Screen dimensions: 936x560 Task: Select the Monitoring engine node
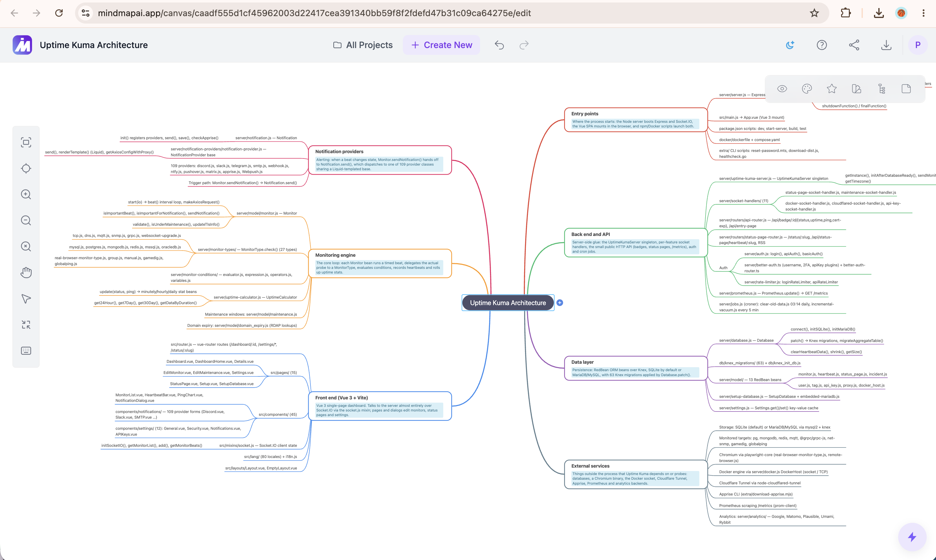[x=380, y=263]
